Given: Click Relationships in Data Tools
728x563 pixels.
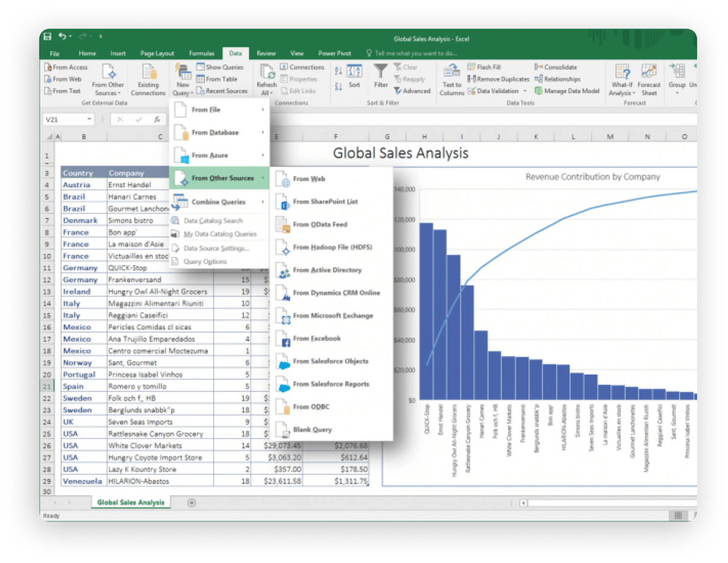Looking at the screenshot, I should 558,79.
